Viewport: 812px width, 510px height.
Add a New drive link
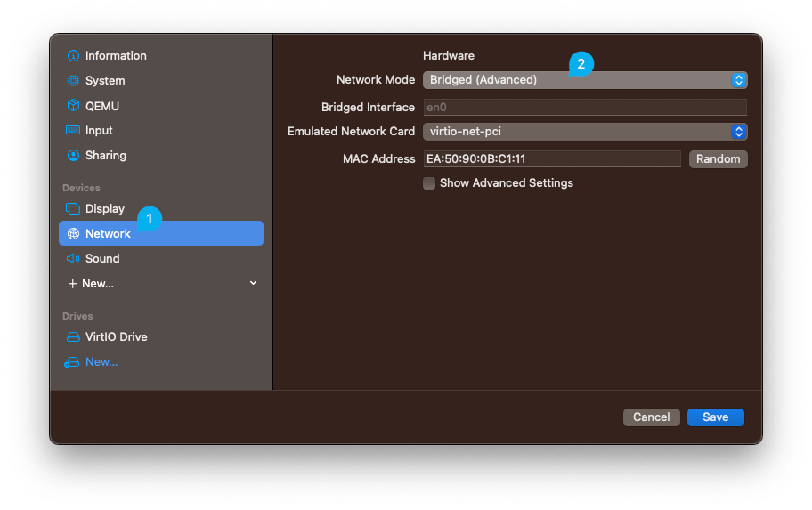point(101,362)
